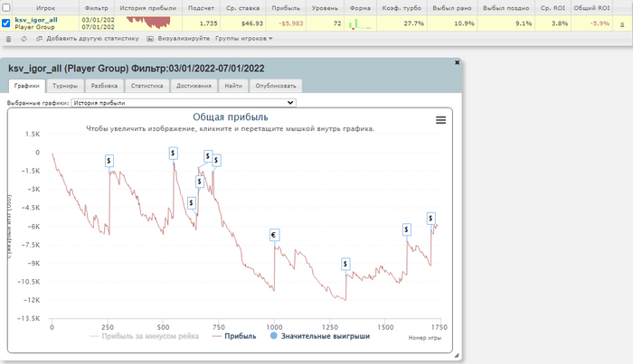Click the dollar marker near game 250
This screenshot has width=633, height=364.
click(x=109, y=161)
